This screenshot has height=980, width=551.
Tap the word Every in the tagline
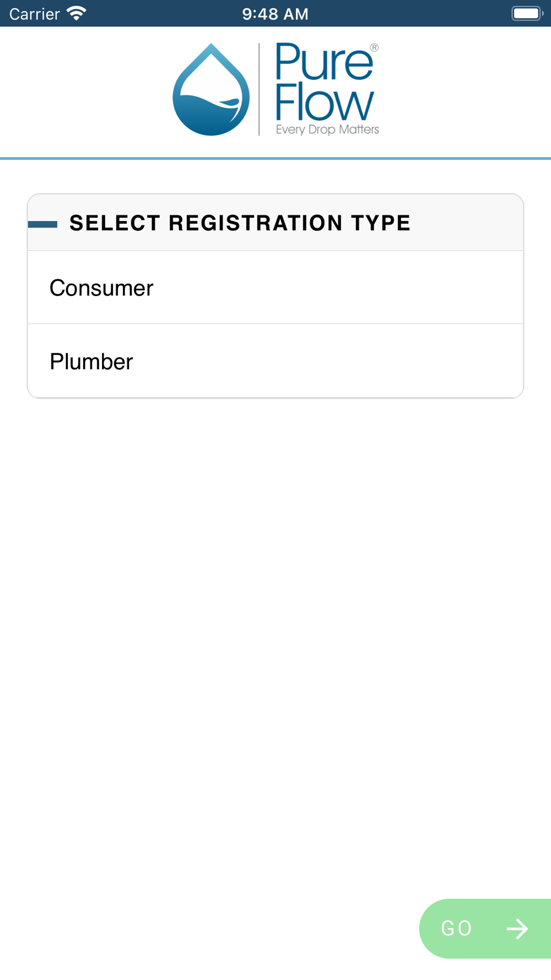290,130
